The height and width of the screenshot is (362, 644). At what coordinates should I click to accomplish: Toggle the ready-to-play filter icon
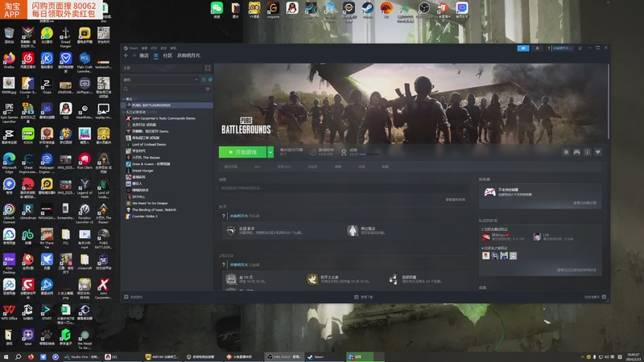pos(210,80)
